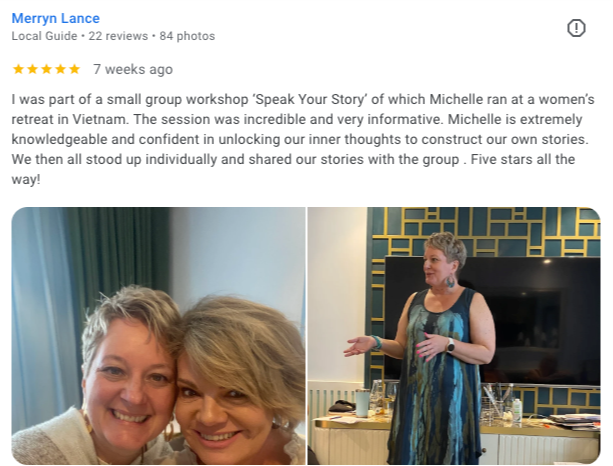The height and width of the screenshot is (466, 613).
Task: Click the 22 reviews count
Action: 118,36
